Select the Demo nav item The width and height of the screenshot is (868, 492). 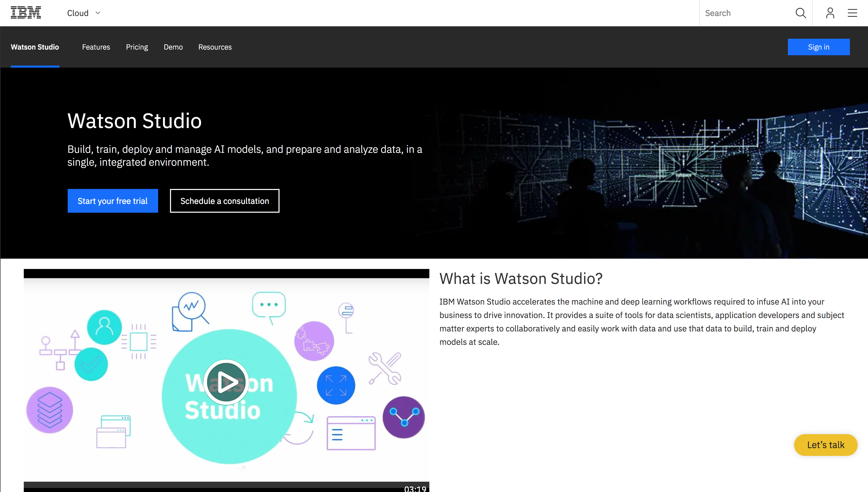(173, 47)
